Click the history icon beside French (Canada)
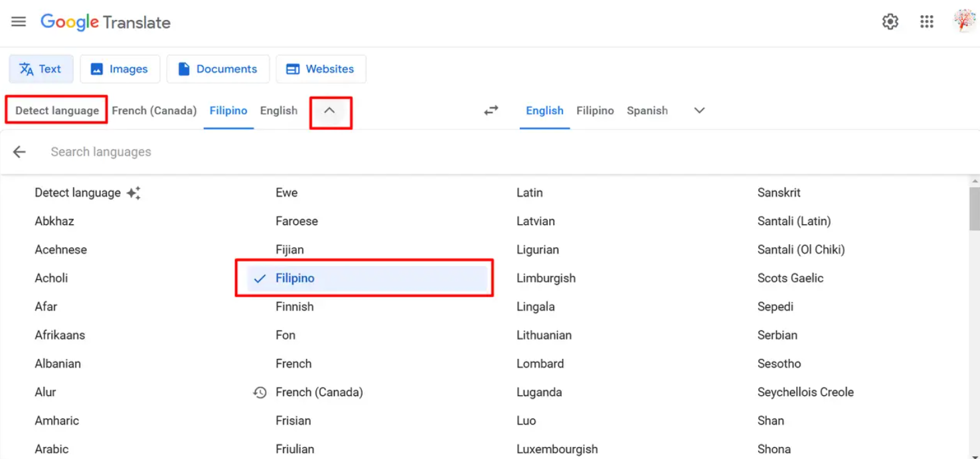Screen dimensions: 980x459 pyautogui.click(x=260, y=393)
